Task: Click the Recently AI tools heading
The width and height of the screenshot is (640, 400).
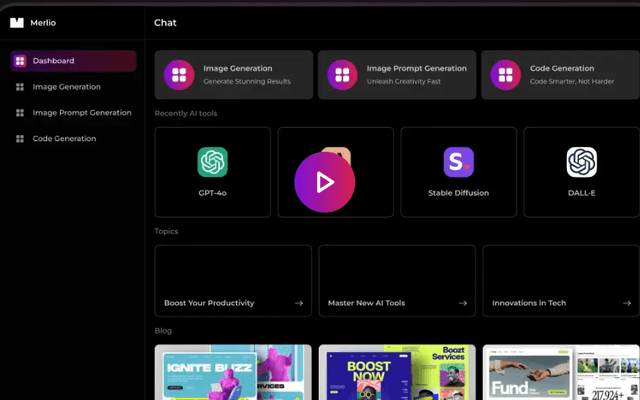Action: [x=186, y=113]
